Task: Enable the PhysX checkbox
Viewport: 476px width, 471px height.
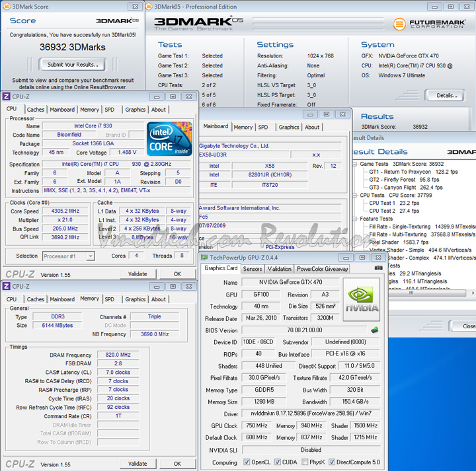Action: [x=305, y=462]
